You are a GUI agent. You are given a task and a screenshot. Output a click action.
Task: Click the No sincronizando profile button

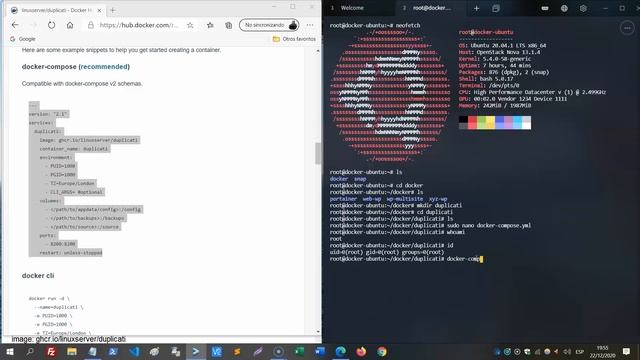pyautogui.click(x=269, y=25)
